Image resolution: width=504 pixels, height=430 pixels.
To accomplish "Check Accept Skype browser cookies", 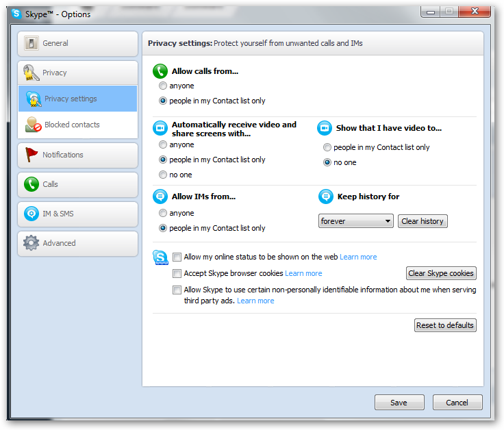I will [x=177, y=273].
